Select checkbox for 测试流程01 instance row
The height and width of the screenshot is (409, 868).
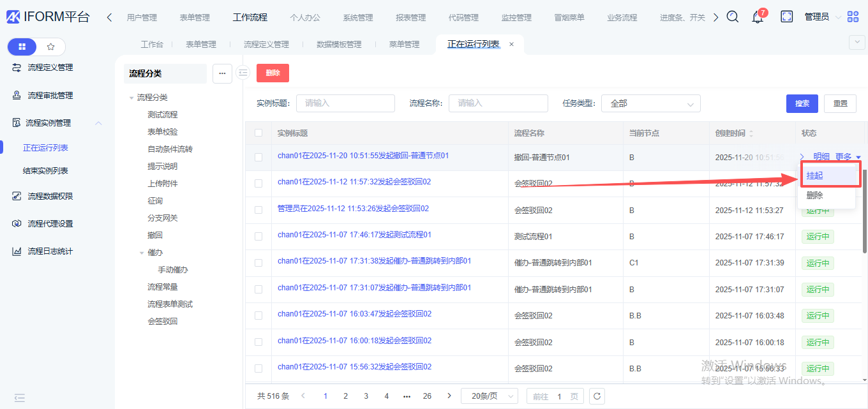pyautogui.click(x=258, y=236)
